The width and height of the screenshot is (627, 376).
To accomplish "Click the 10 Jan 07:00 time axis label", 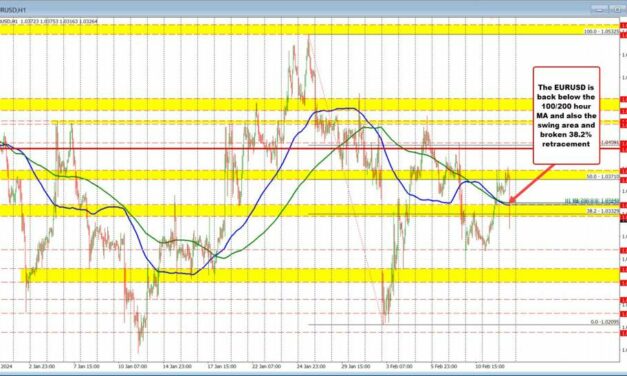I will [133, 366].
